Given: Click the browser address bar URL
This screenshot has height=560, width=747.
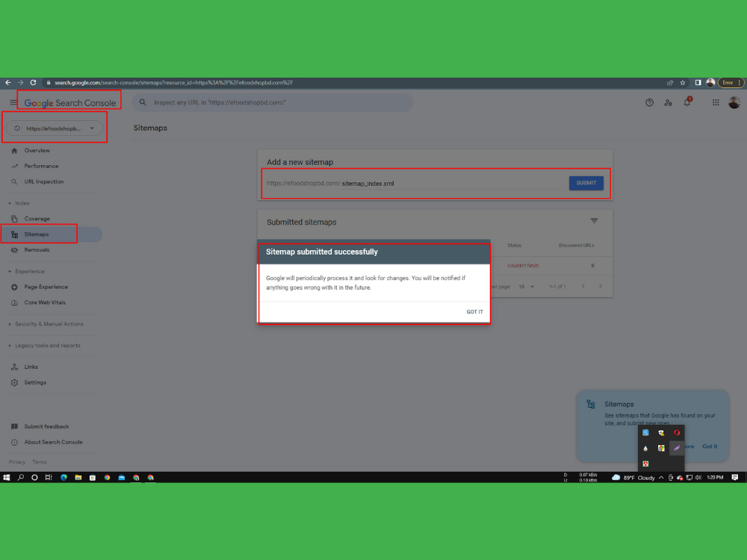Looking at the screenshot, I should point(174,82).
